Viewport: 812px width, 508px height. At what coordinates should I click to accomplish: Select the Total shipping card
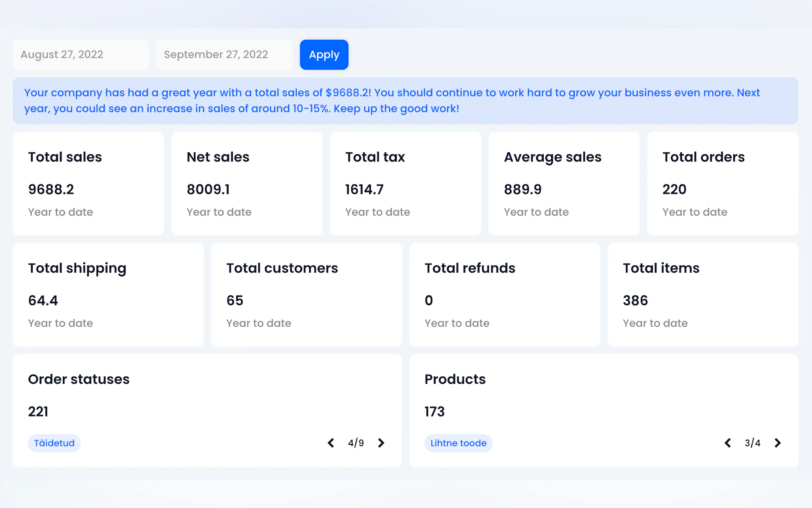click(x=108, y=295)
